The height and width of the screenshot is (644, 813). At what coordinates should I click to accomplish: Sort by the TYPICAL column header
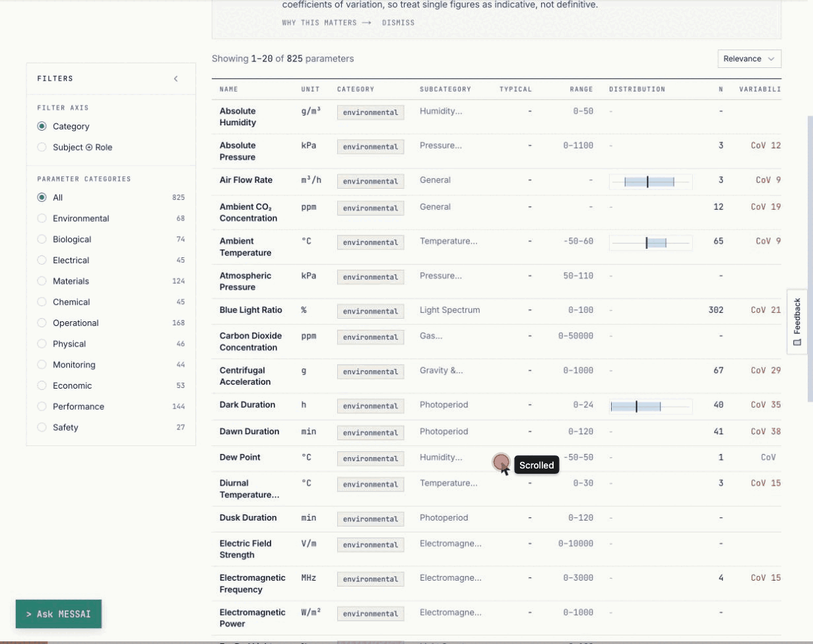point(515,89)
